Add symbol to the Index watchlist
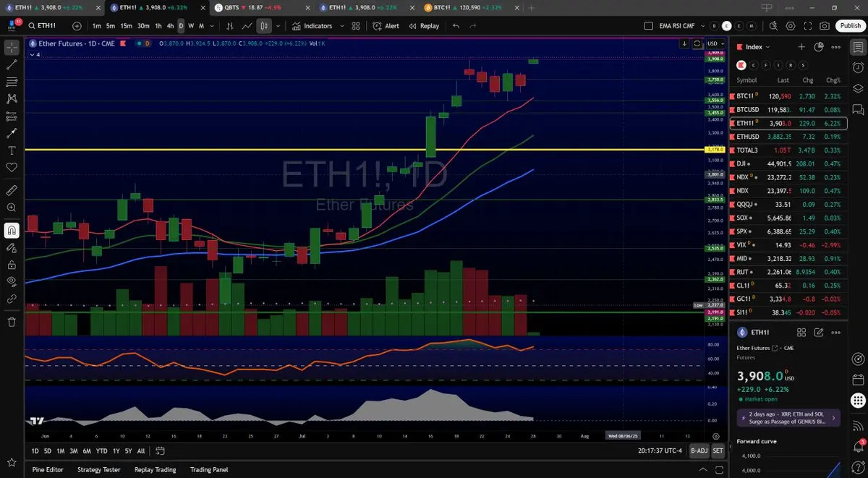Viewport: 868px width, 478px height. (801, 47)
